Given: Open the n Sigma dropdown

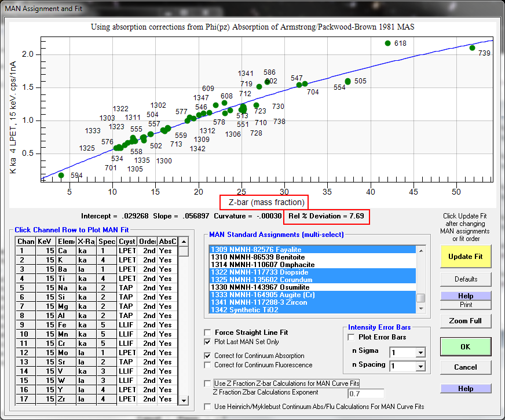Looking at the screenshot, I should click(420, 352).
